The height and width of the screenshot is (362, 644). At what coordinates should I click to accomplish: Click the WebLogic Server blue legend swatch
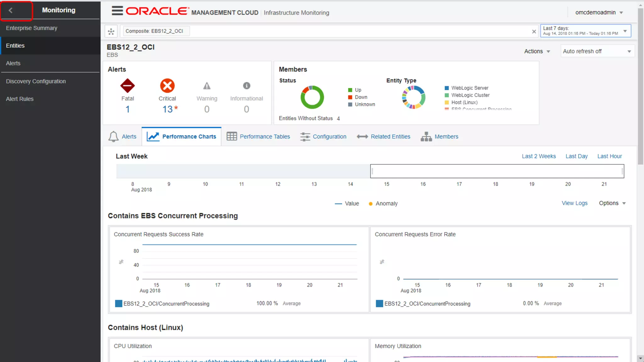[x=447, y=88]
